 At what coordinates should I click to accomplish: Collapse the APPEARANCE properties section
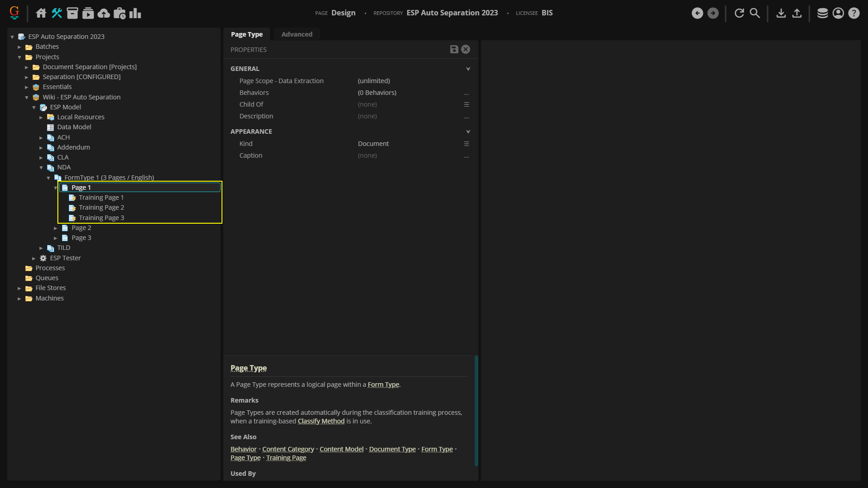coord(468,132)
